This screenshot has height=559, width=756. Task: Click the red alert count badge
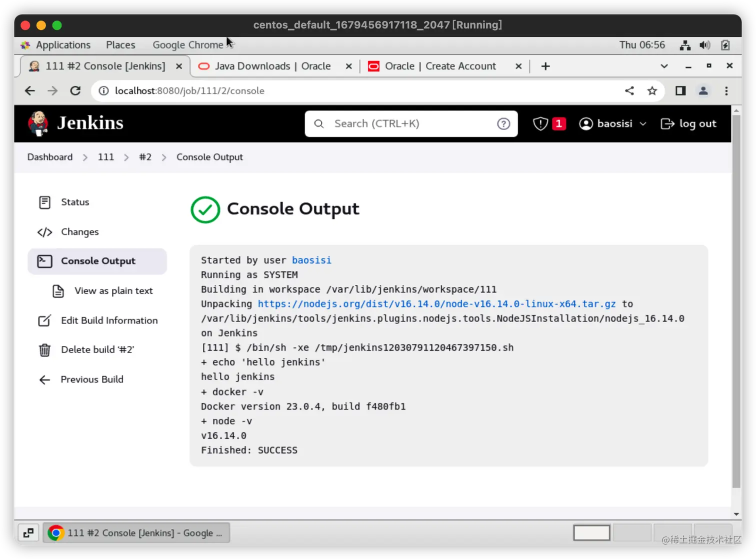point(559,123)
